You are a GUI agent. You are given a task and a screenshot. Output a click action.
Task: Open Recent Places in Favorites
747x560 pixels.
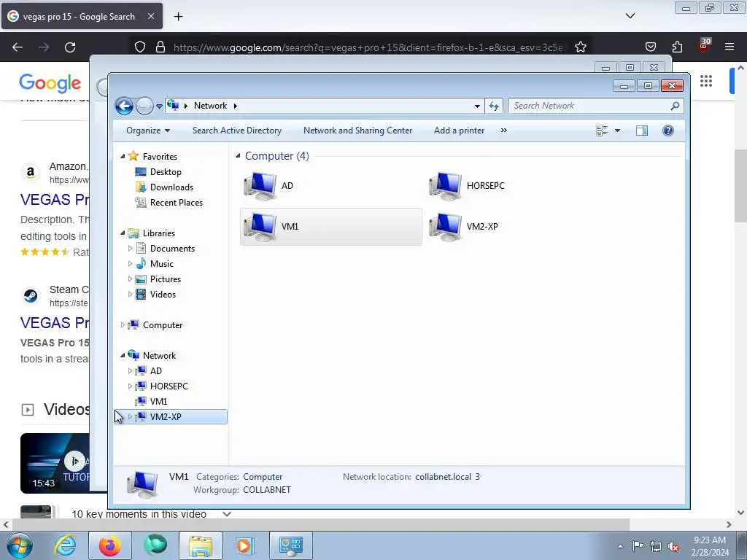tap(176, 203)
